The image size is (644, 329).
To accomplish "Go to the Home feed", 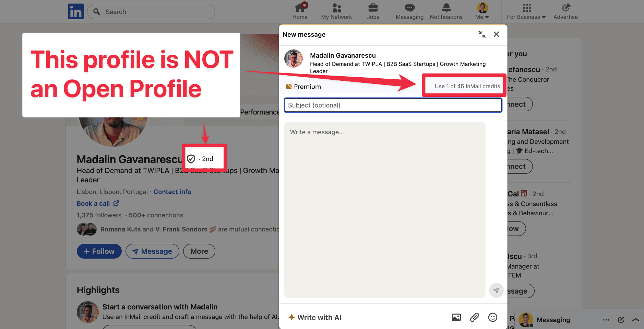I will (x=300, y=12).
